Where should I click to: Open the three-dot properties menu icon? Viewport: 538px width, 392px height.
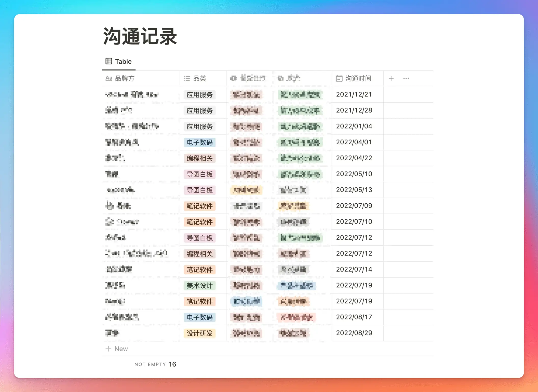click(x=406, y=78)
